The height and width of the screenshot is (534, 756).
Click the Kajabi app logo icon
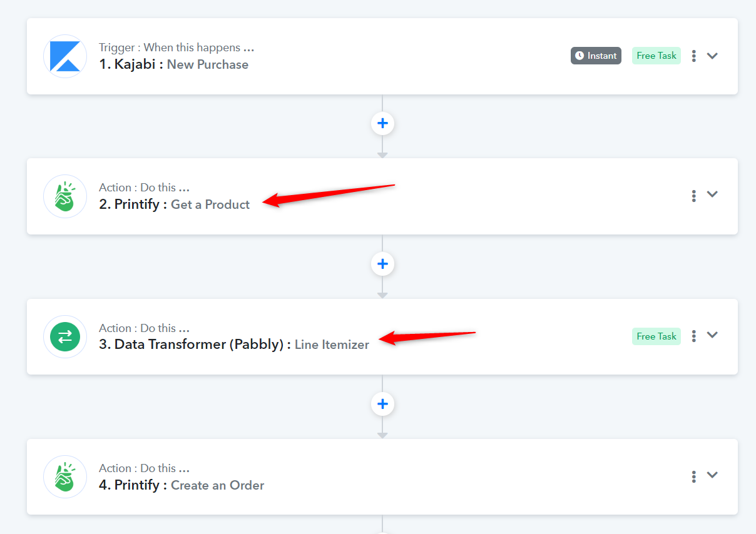(65, 56)
